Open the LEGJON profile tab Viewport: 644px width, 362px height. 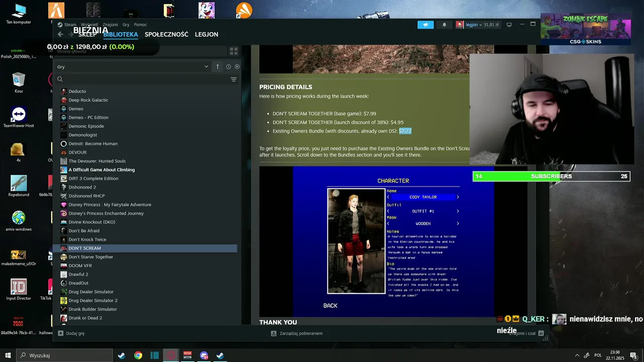pyautogui.click(x=206, y=35)
